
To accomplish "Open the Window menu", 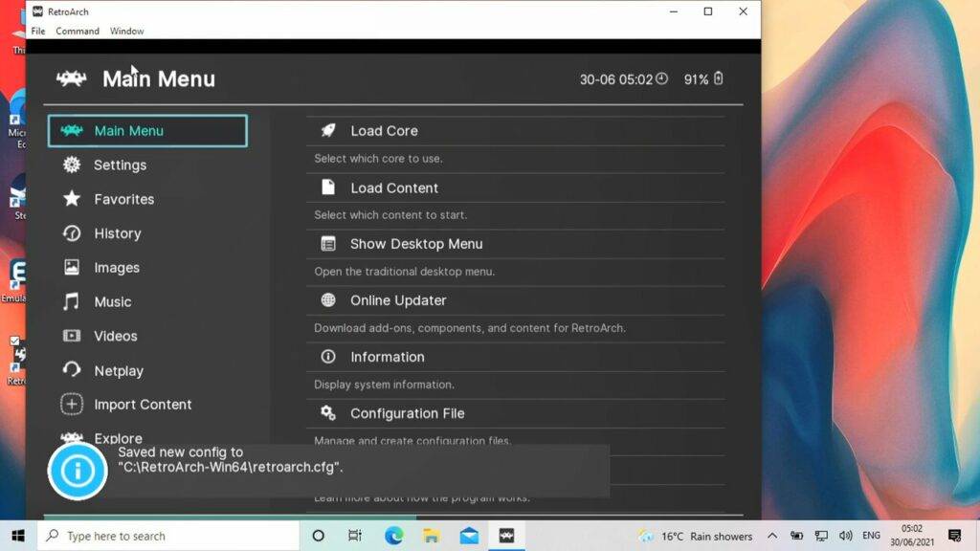I will tap(127, 31).
